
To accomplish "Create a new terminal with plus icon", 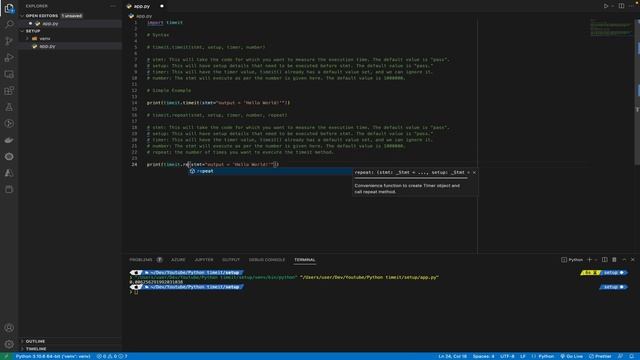I will [589, 260].
